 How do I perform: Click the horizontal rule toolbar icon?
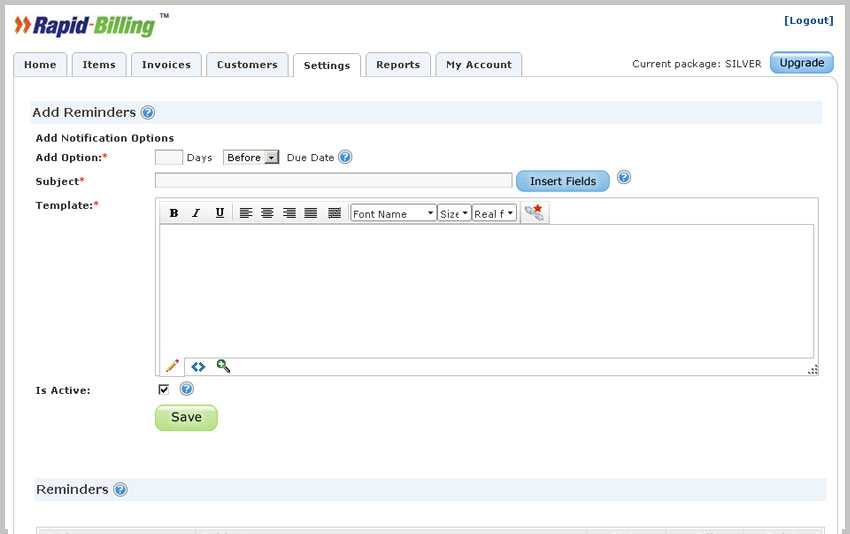[334, 213]
